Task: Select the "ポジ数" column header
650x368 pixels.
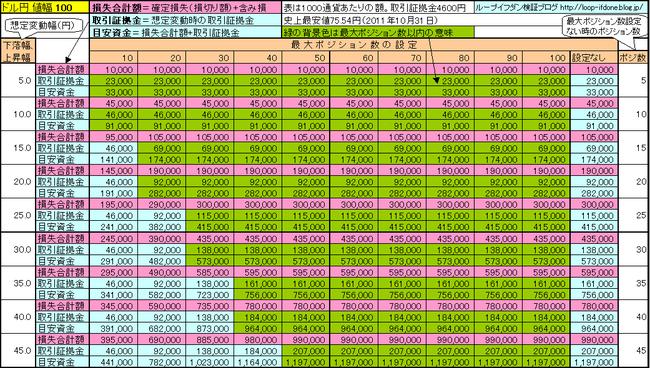Action: coord(633,58)
